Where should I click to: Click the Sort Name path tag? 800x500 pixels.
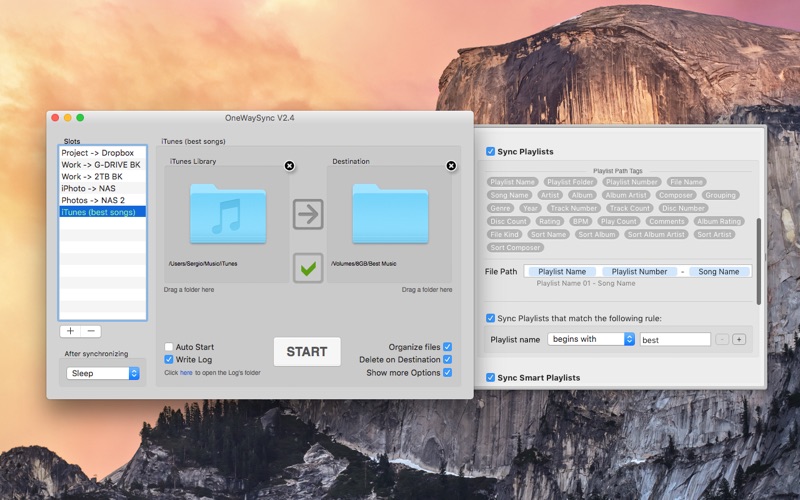tap(548, 235)
